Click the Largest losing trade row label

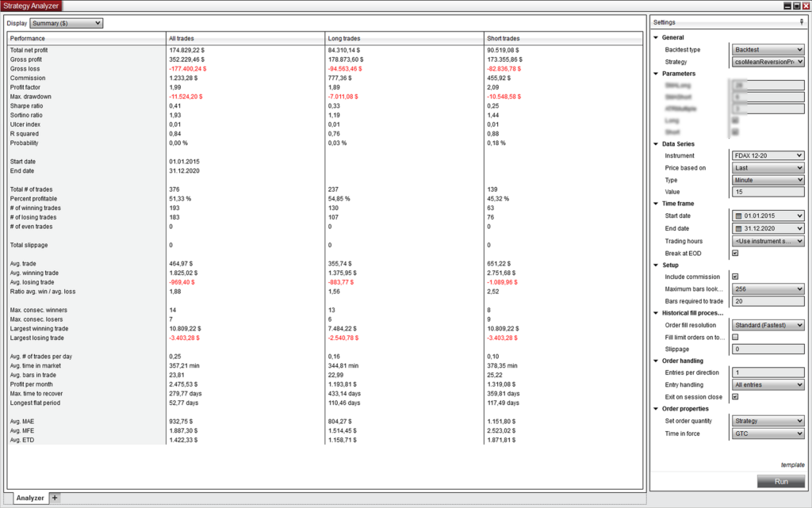pos(36,338)
